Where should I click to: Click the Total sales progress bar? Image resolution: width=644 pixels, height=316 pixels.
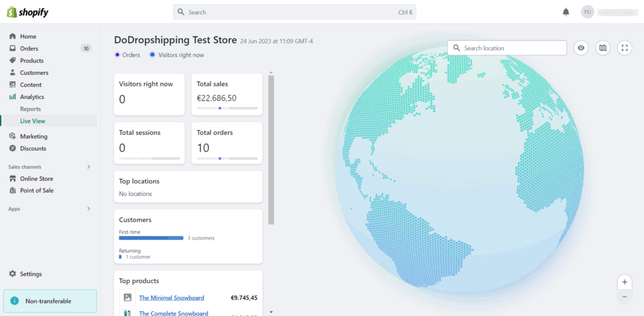(x=227, y=108)
